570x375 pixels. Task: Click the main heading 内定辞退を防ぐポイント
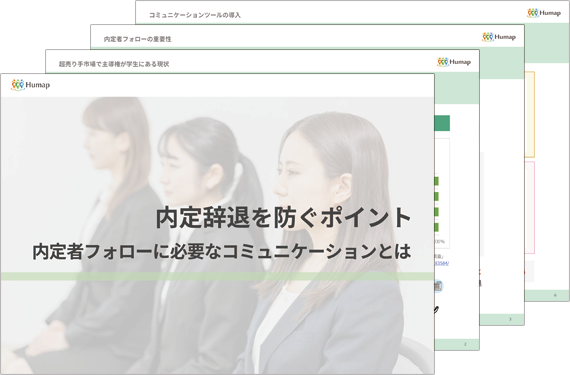pos(284,218)
